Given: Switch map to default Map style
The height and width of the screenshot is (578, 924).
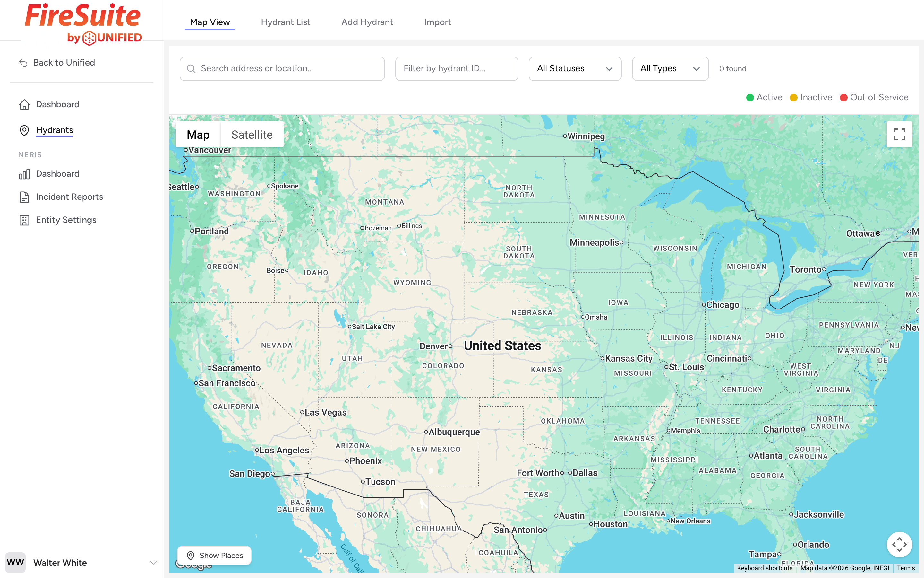Looking at the screenshot, I should [198, 135].
